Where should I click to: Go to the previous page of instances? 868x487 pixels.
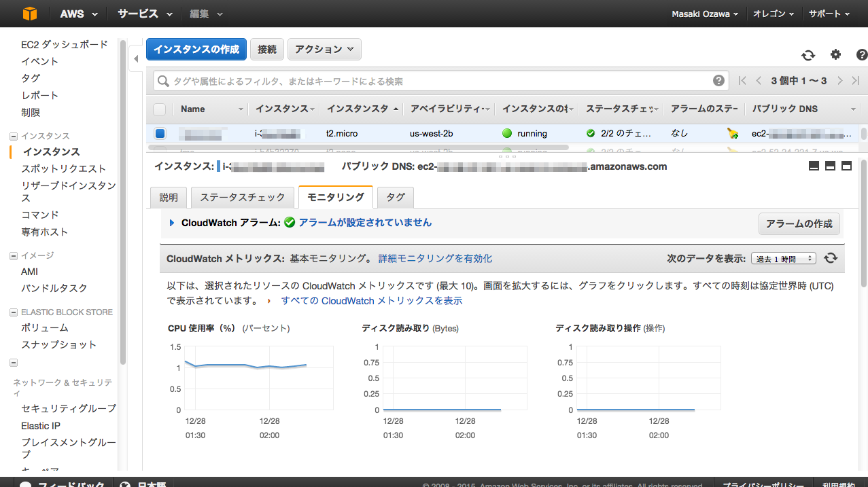tap(759, 81)
